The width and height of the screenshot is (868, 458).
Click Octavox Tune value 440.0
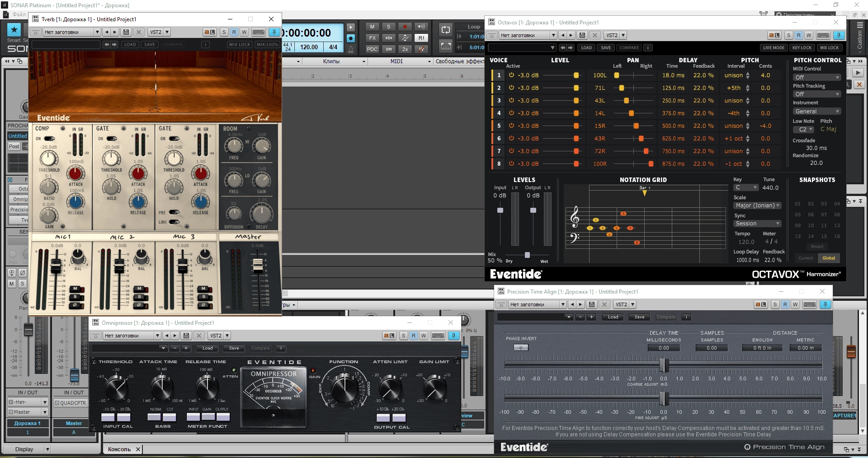770,187
